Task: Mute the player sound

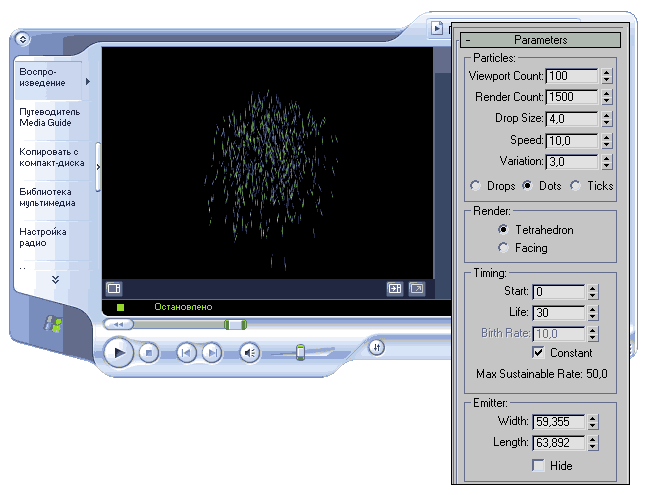Action: 250,352
